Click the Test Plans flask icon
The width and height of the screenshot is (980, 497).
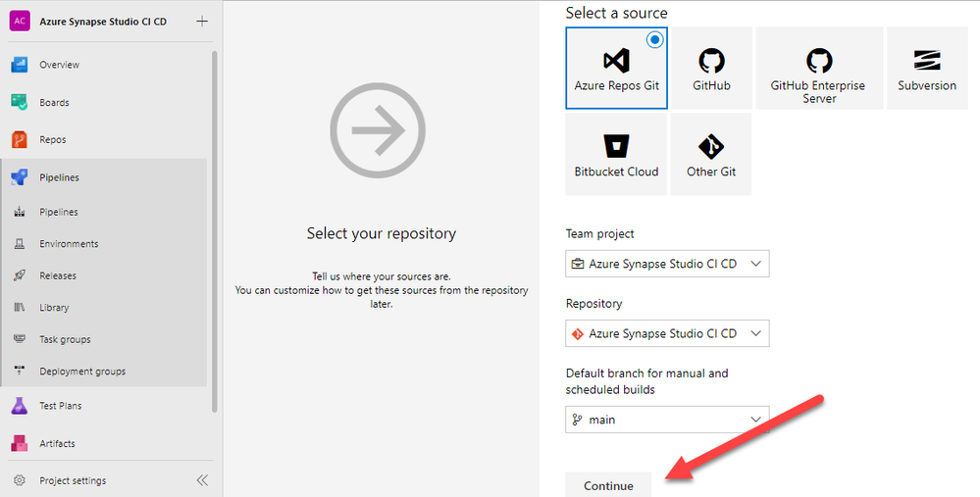pyautogui.click(x=20, y=406)
